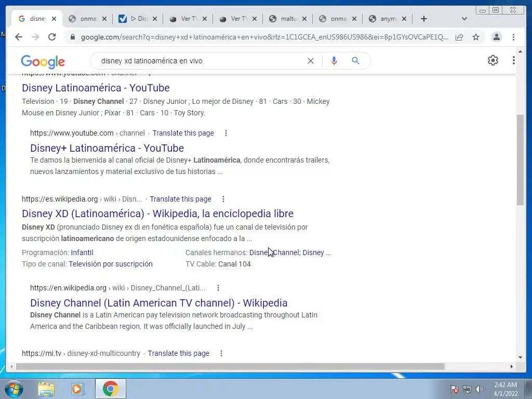Open more options for Disney+ Latinoamérica result
This screenshot has width=532, height=399.
(x=226, y=133)
